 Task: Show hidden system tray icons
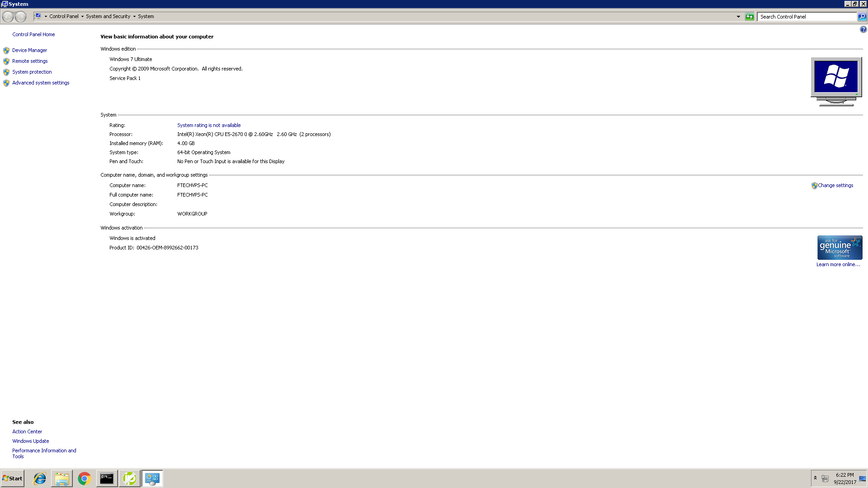coord(815,478)
